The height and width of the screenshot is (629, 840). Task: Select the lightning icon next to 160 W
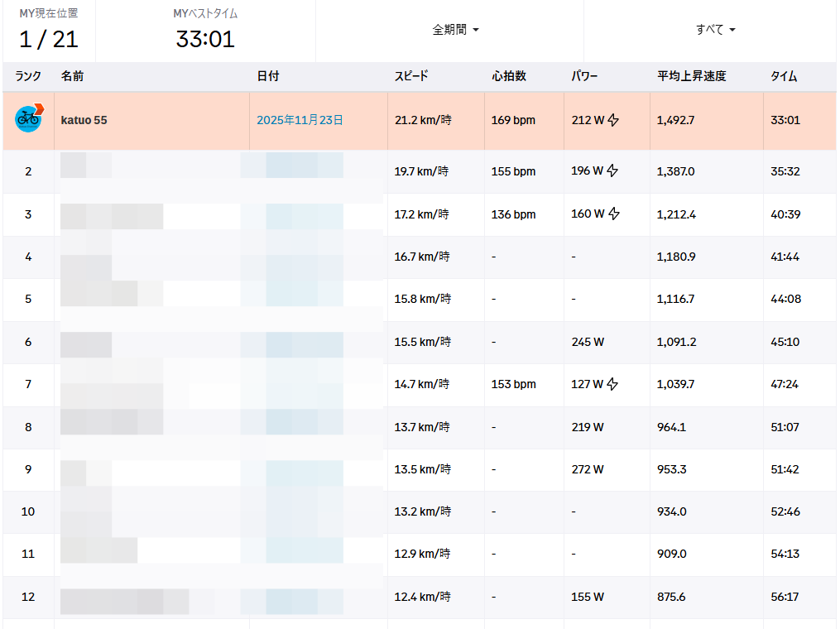pyautogui.click(x=613, y=214)
